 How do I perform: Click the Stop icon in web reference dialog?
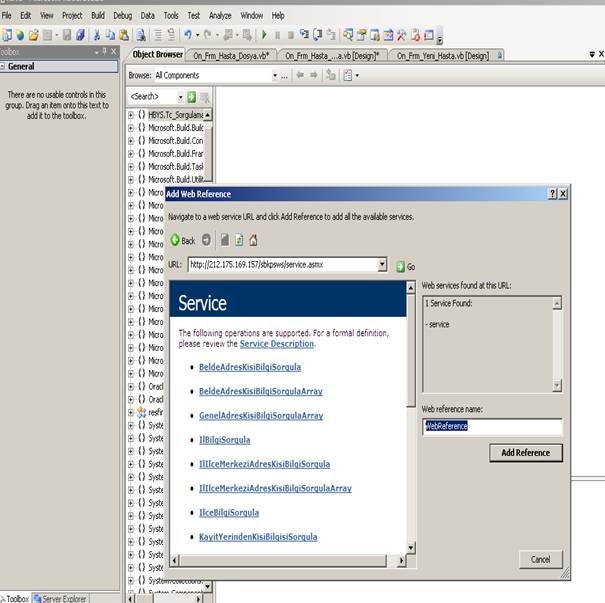tap(225, 240)
